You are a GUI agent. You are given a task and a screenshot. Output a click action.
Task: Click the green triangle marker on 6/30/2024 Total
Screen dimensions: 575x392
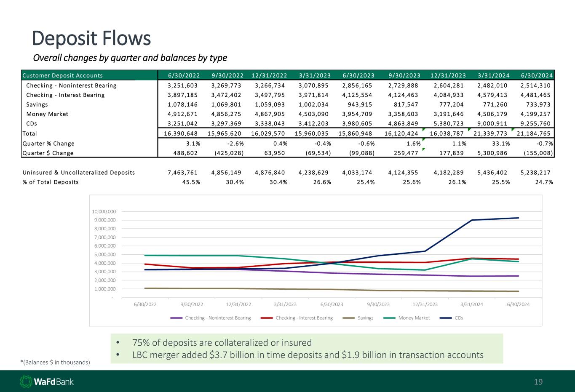pos(513,130)
